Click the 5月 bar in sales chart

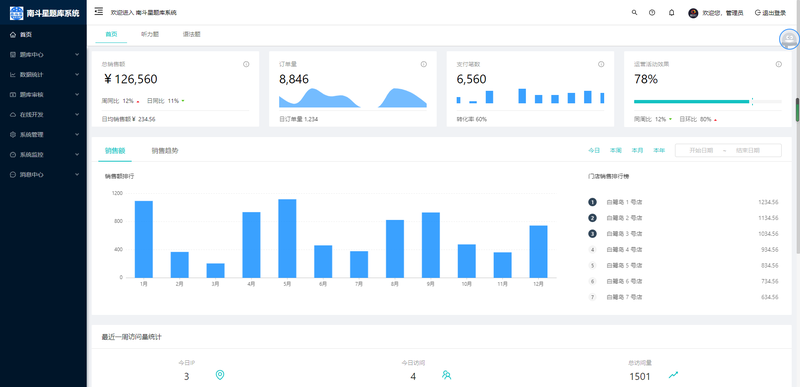point(287,238)
